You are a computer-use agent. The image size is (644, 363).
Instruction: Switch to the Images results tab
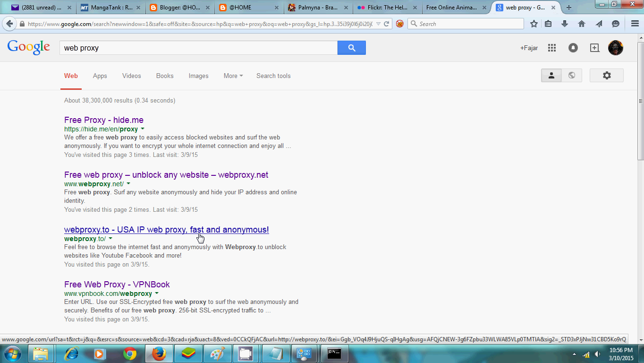coord(198,76)
